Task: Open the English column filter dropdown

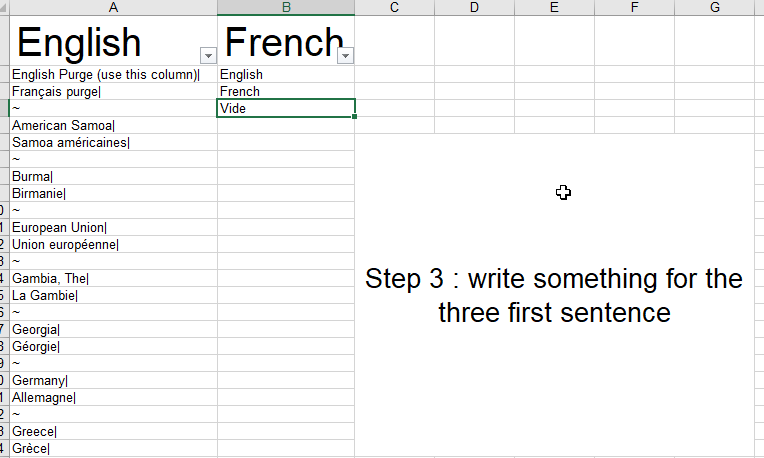Action: (x=208, y=56)
